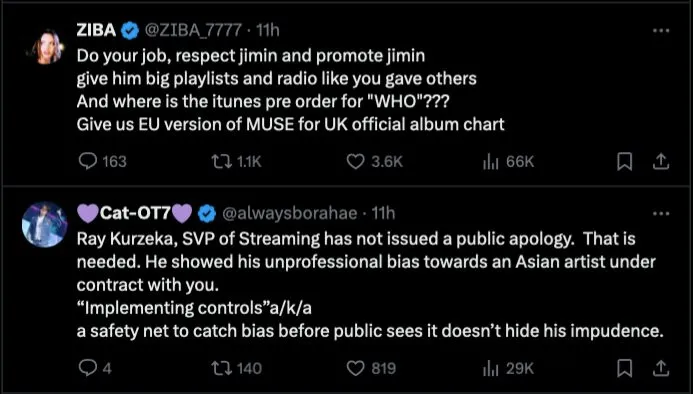This screenshot has height=394, width=693.
Task: Share Cat-OT7's tweet
Action: pyautogui.click(x=661, y=368)
